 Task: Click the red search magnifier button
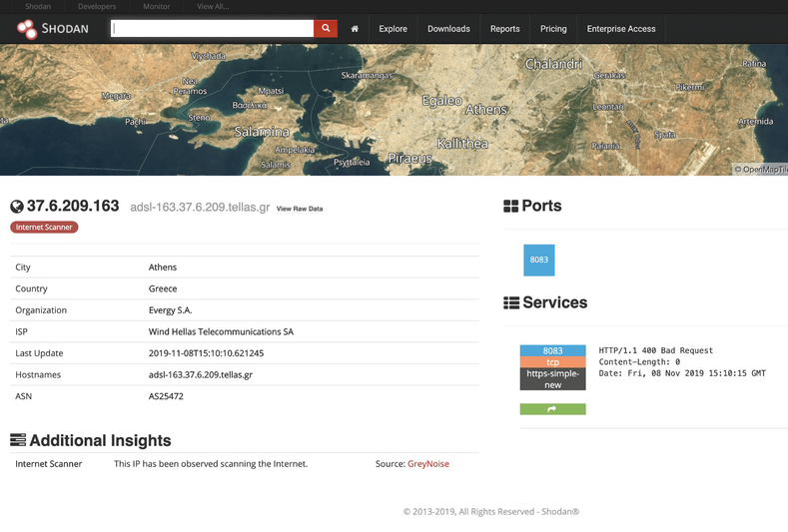(326, 28)
